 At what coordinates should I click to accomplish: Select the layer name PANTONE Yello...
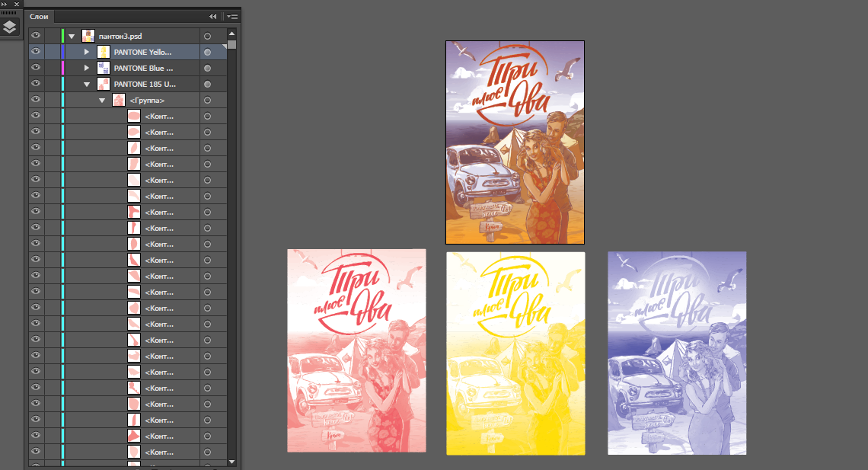143,52
